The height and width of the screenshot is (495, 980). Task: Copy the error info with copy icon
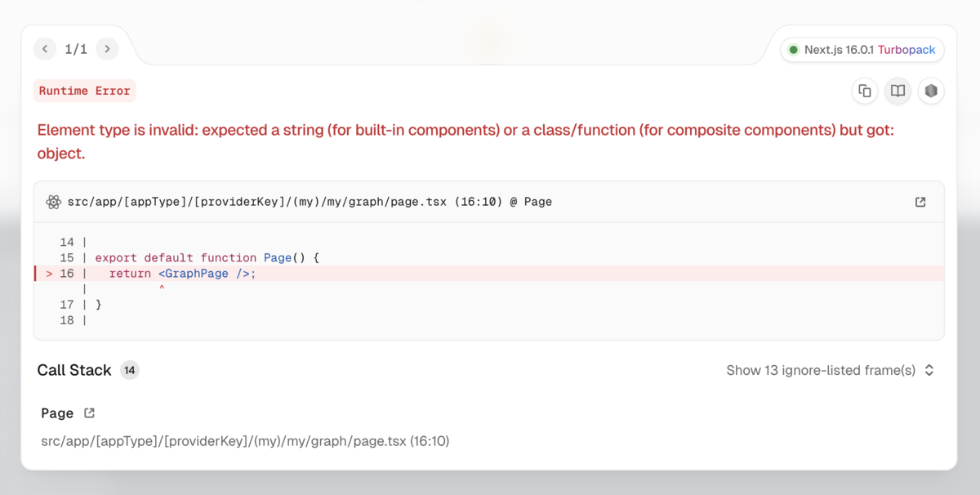(x=865, y=91)
